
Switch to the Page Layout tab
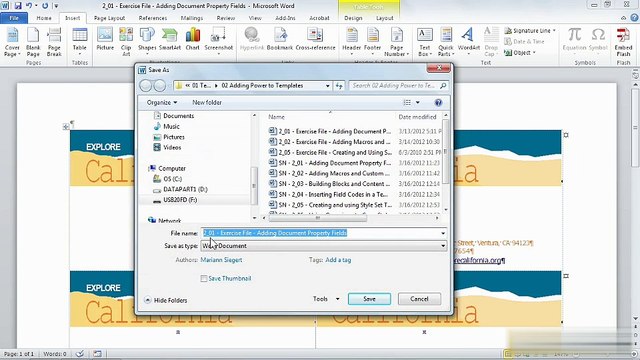(109, 18)
